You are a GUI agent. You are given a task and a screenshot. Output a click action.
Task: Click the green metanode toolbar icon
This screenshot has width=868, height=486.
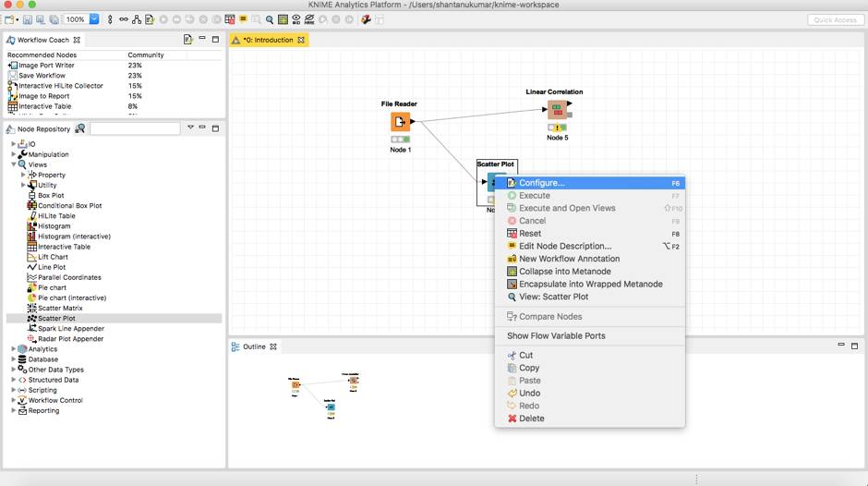click(x=283, y=19)
